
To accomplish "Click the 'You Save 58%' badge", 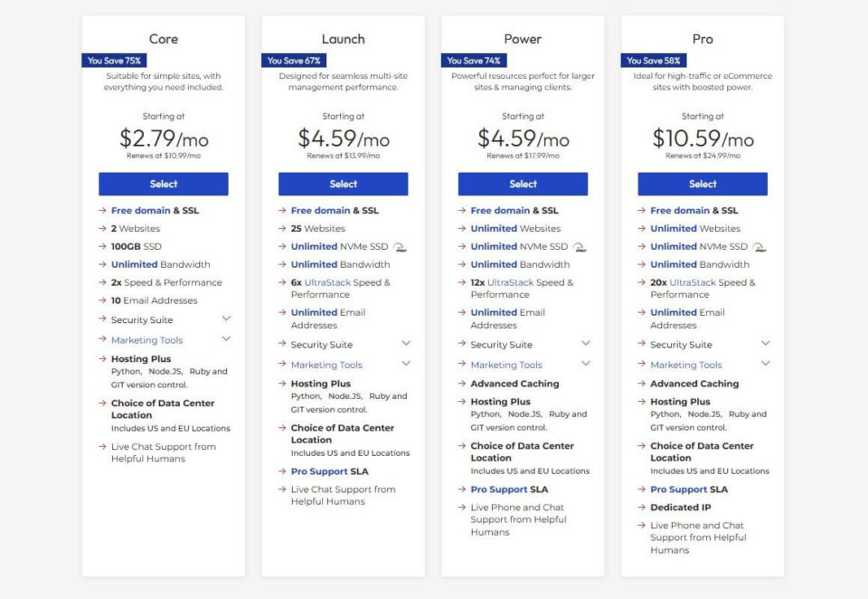I will coord(654,61).
